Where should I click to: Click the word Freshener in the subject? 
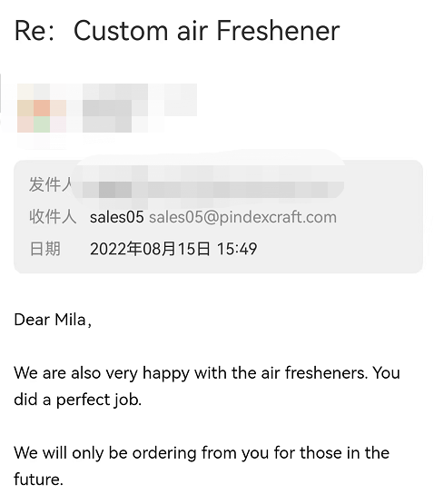[278, 31]
